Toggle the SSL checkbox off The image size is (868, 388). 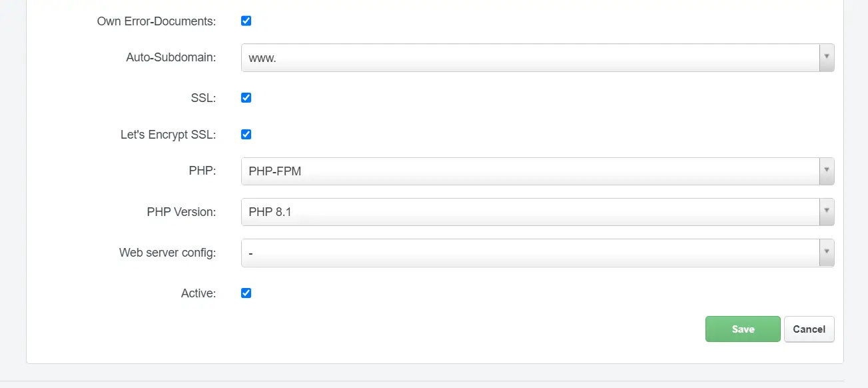point(246,97)
